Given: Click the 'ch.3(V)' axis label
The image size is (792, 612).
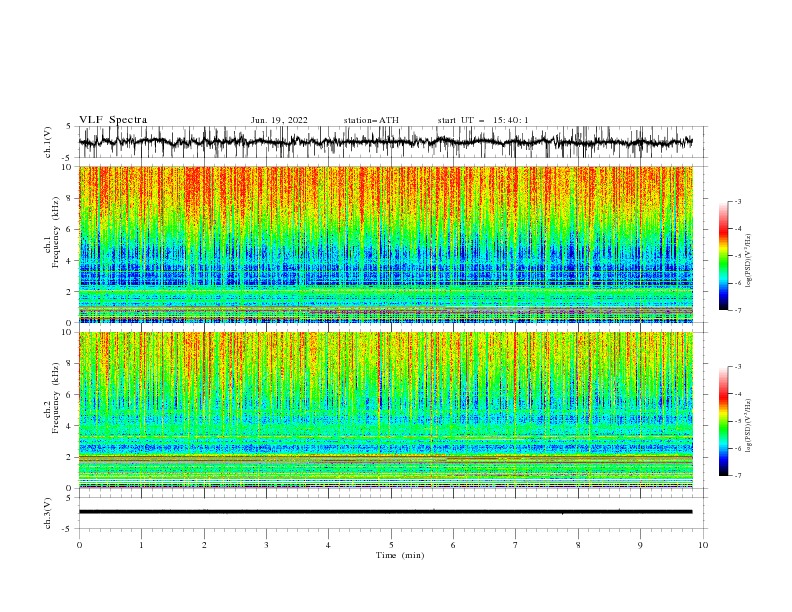Looking at the screenshot, I should coord(48,513).
